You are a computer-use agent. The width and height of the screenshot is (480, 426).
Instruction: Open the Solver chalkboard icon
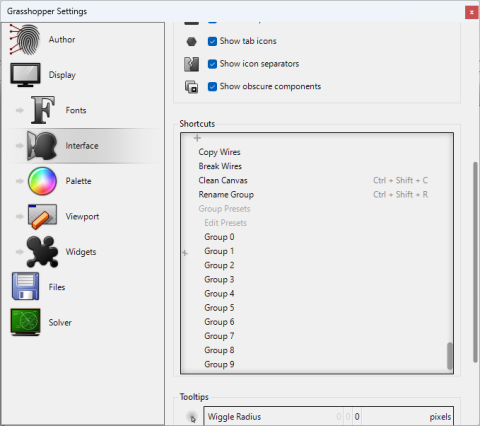tap(25, 322)
